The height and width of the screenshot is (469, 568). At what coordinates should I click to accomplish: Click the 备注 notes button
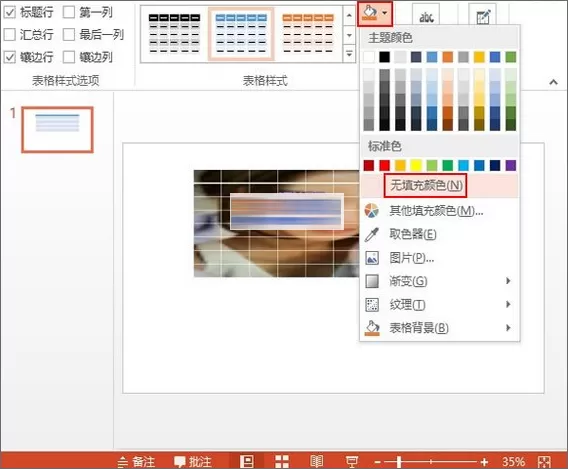tap(136, 462)
